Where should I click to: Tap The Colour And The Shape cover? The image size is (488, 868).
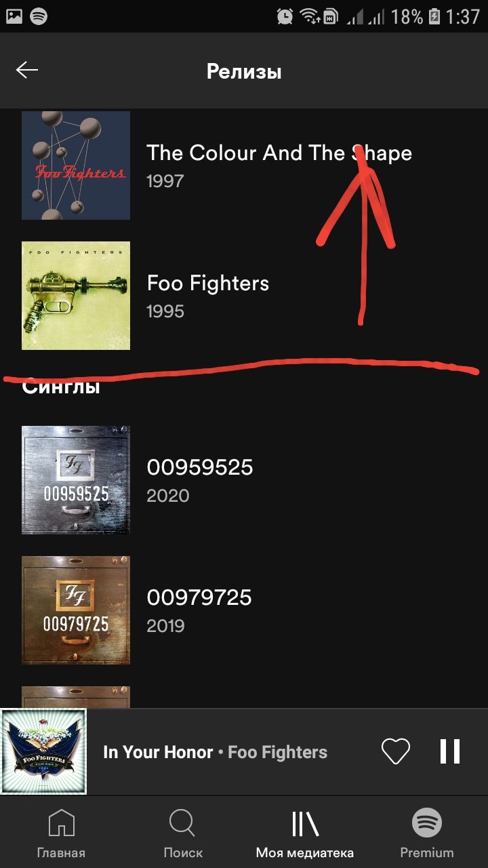pos(76,165)
